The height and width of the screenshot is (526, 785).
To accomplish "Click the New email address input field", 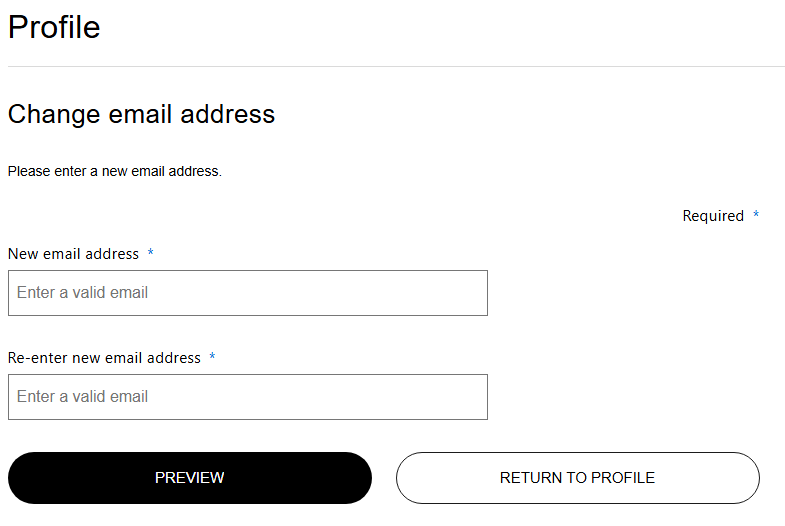I will [x=247, y=293].
